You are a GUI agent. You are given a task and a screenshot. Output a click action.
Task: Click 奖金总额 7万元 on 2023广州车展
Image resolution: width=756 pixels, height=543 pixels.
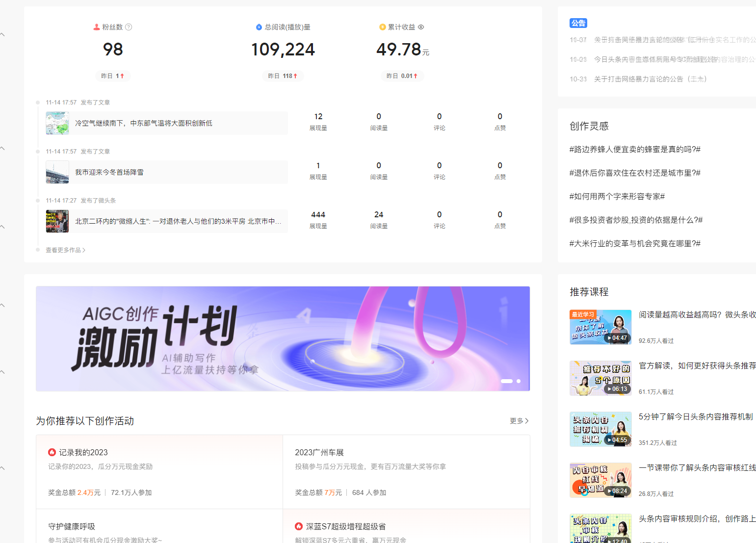[318, 492]
